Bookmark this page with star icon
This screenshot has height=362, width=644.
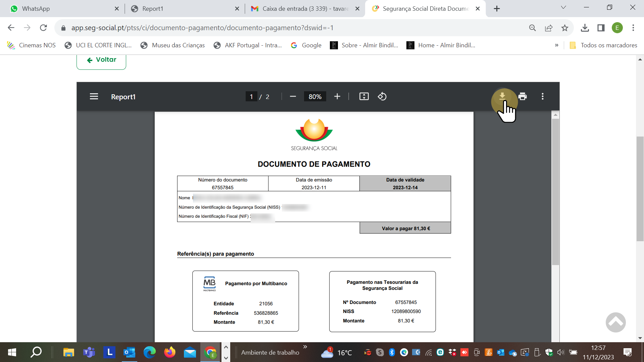click(565, 28)
